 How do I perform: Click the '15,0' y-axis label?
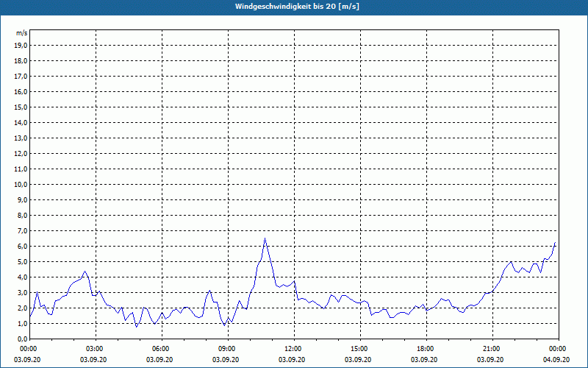21,107
